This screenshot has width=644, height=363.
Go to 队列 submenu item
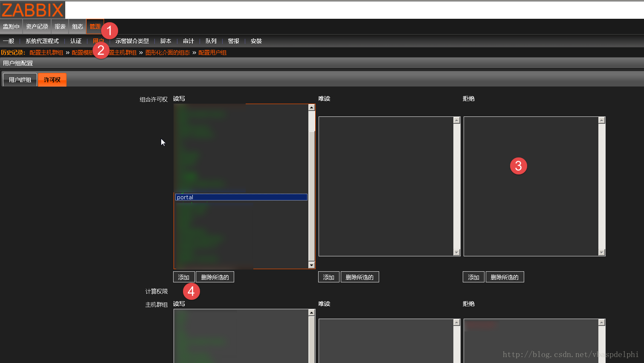[211, 41]
